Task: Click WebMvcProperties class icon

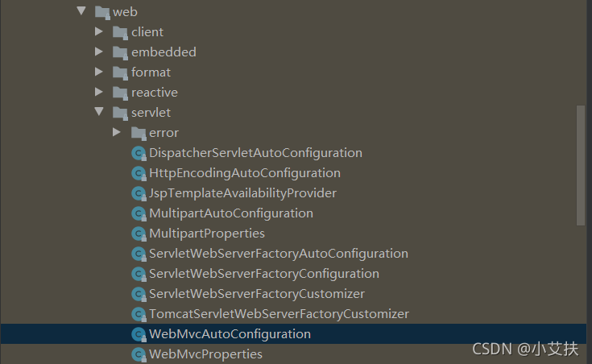Action: click(x=139, y=354)
